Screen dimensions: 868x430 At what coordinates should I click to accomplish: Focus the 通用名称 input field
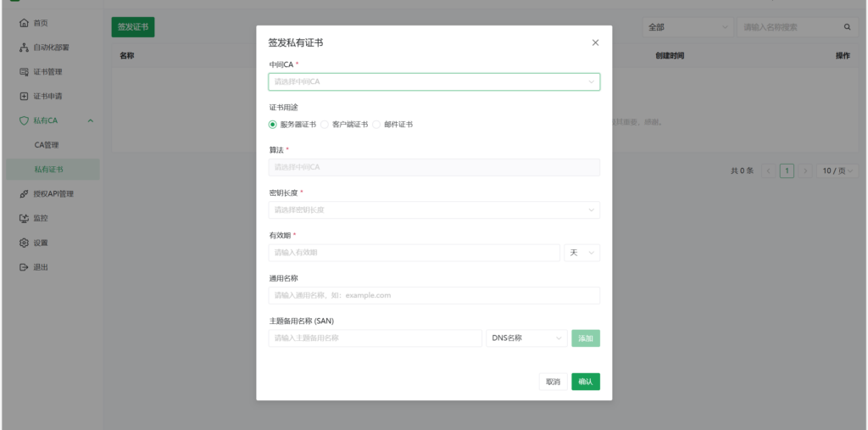click(x=434, y=295)
